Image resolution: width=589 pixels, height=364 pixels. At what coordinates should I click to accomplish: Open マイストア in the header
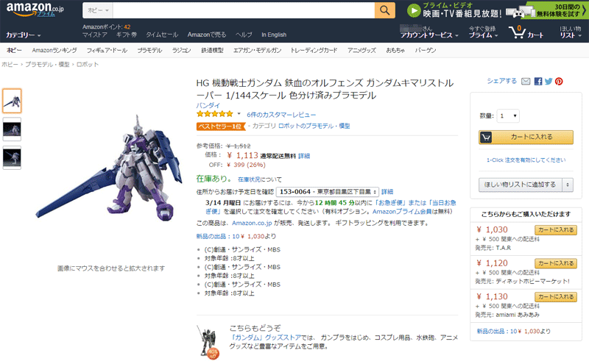(x=95, y=35)
